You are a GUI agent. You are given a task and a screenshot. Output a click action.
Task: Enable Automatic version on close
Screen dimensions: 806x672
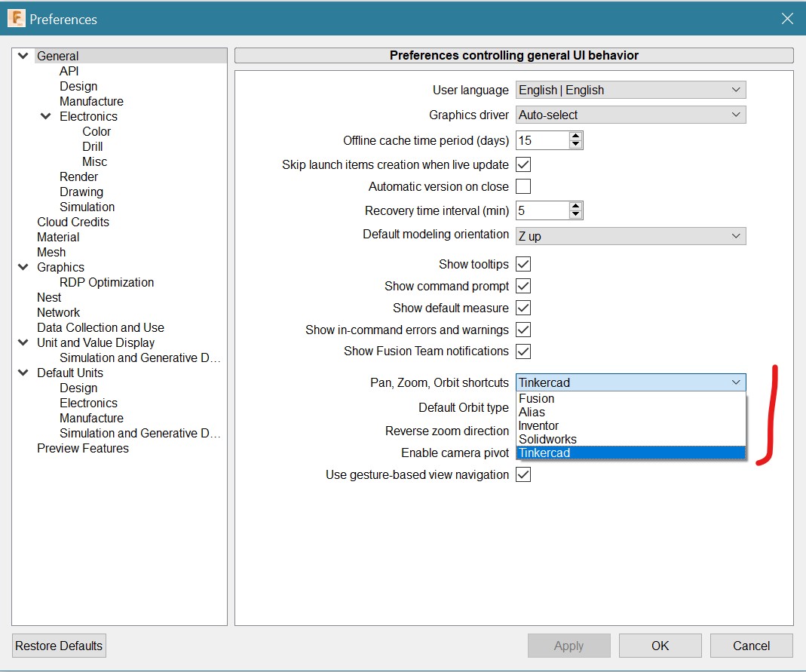(523, 186)
